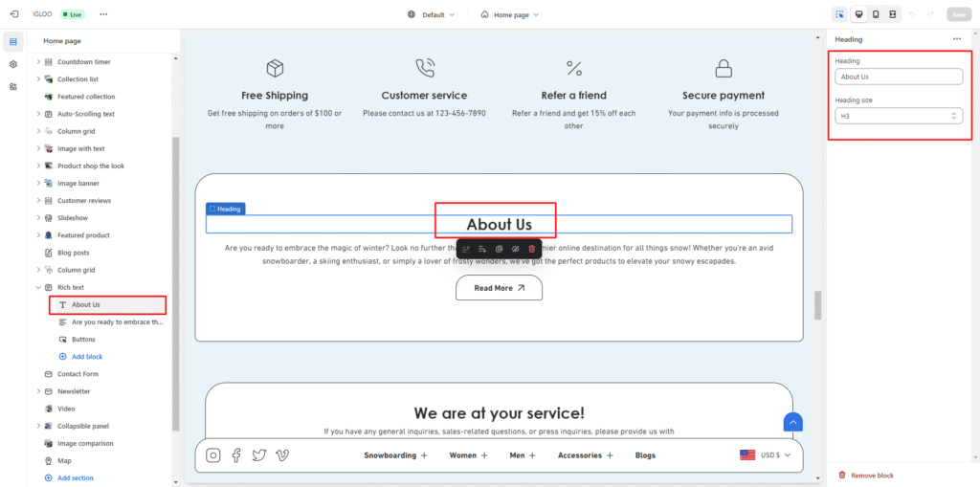Click Add section link

point(75,477)
